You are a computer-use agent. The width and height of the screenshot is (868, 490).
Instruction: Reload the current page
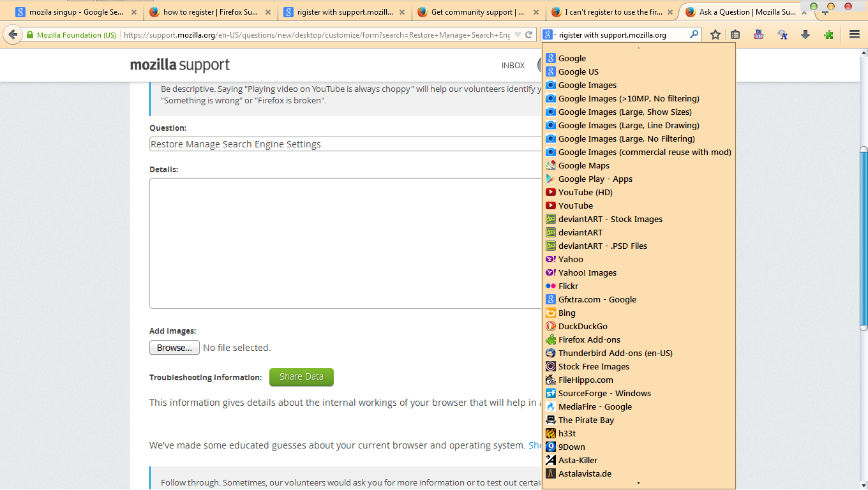(529, 35)
